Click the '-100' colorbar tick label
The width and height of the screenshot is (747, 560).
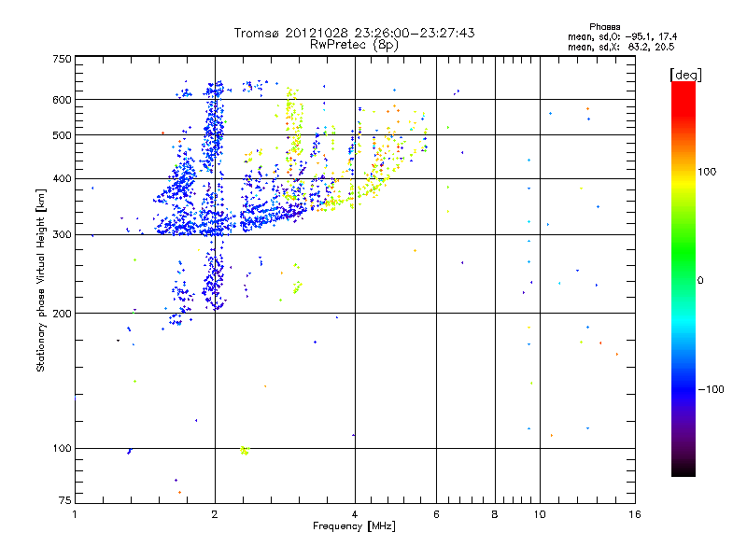711,389
